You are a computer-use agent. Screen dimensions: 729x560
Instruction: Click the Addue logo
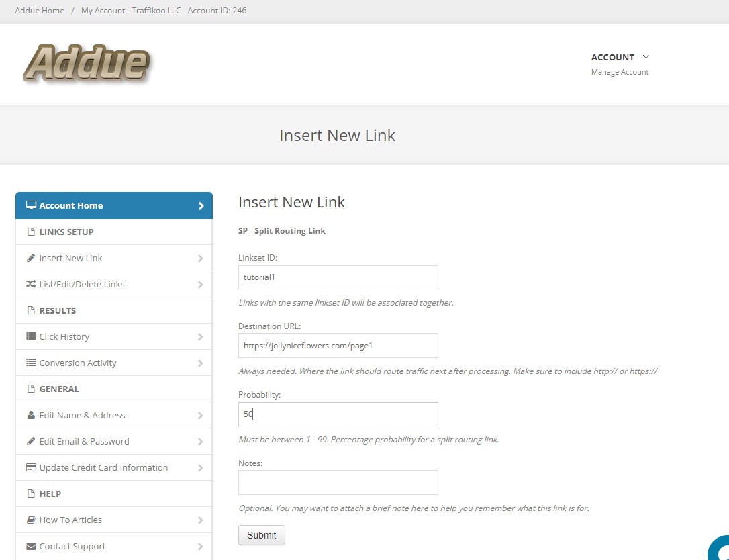87,64
